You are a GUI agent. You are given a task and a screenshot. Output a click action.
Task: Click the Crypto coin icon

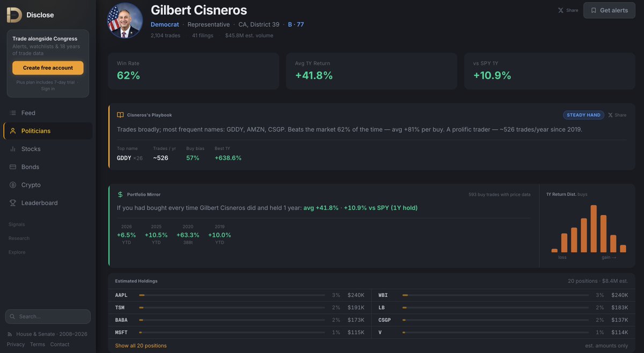click(13, 185)
